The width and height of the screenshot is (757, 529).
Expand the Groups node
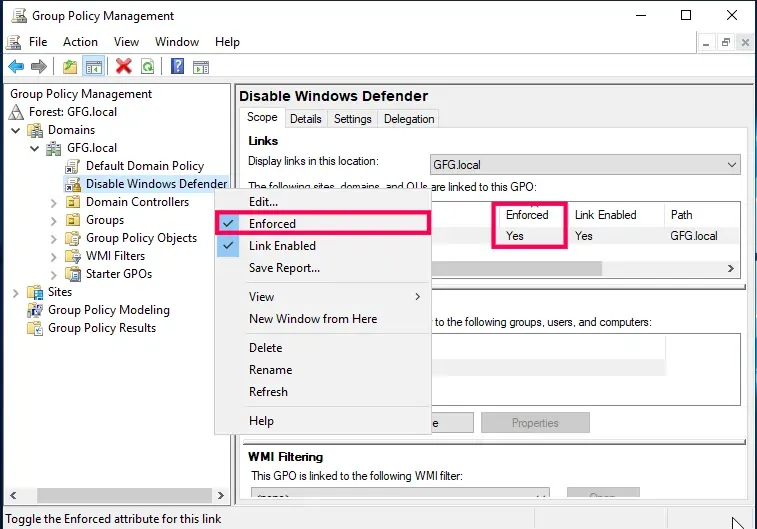click(54, 221)
